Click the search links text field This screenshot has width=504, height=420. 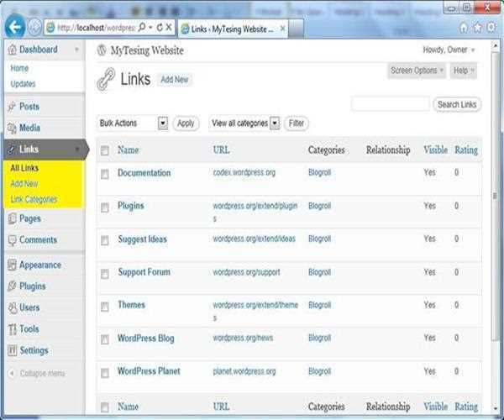tap(390, 104)
